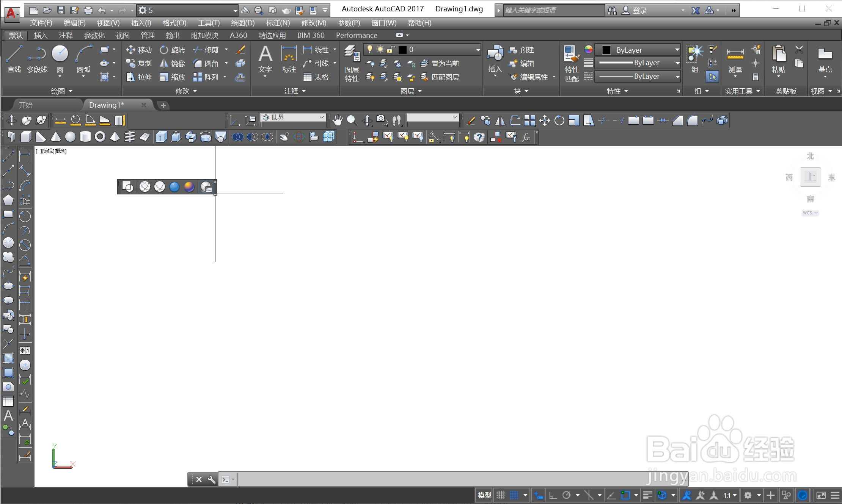Open the 格式(O) menu
Screen dimensions: 842x504
coord(174,23)
